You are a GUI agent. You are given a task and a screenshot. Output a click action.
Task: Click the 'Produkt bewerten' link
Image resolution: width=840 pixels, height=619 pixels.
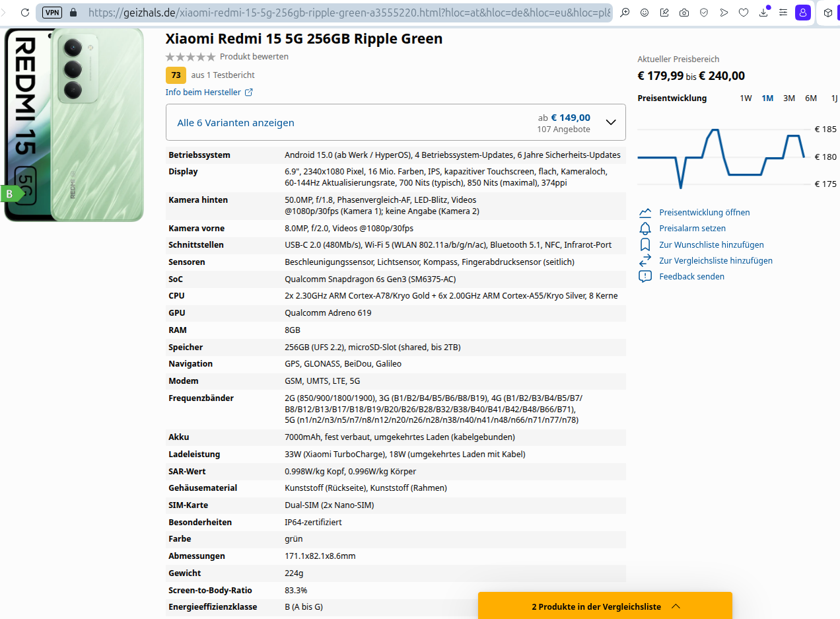[254, 57]
